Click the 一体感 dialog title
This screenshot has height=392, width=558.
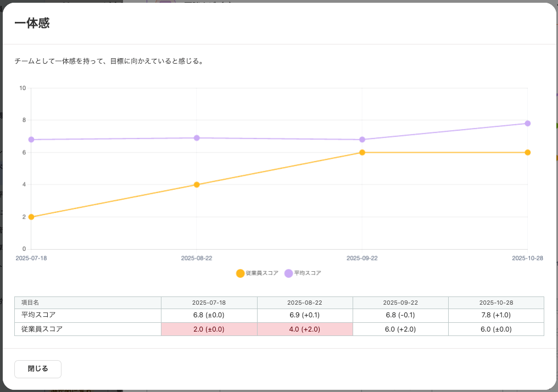point(32,23)
